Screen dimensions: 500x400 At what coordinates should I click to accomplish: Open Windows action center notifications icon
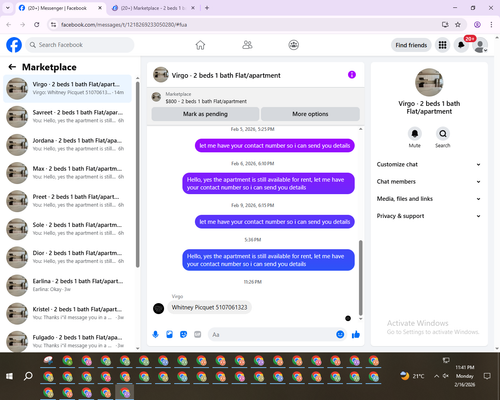pyautogui.click(x=487, y=376)
